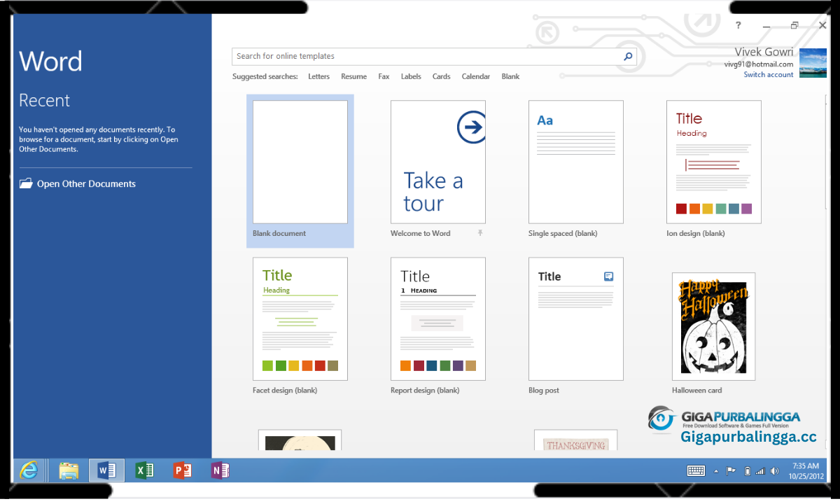Click the search magnifier icon
Viewport: 840px width, 504px height.
coord(628,57)
